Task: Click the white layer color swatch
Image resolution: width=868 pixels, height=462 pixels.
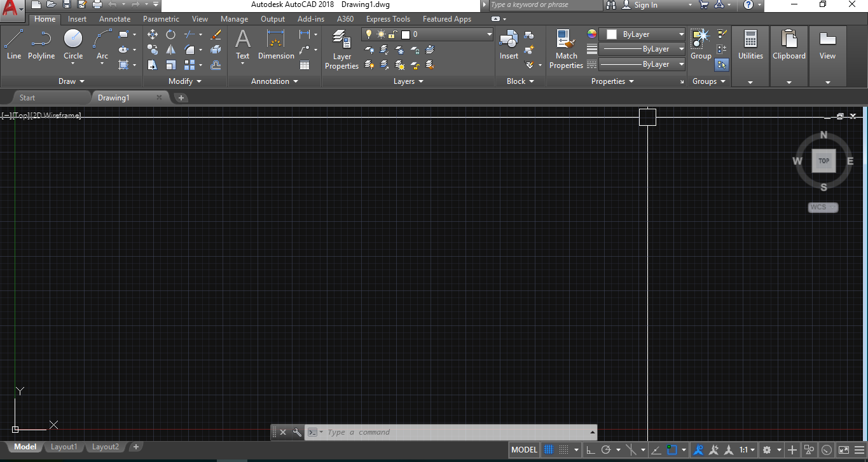Action: [405, 34]
